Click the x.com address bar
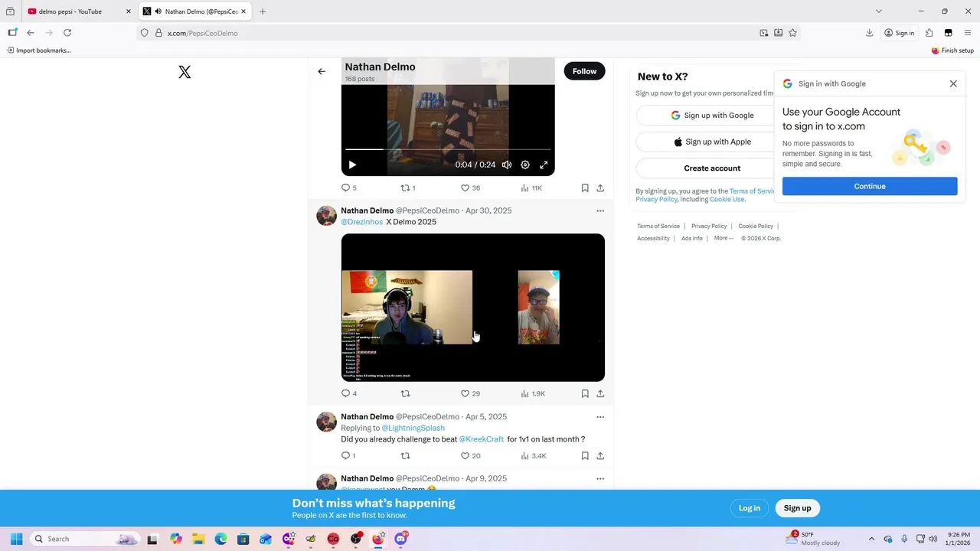 [459, 33]
